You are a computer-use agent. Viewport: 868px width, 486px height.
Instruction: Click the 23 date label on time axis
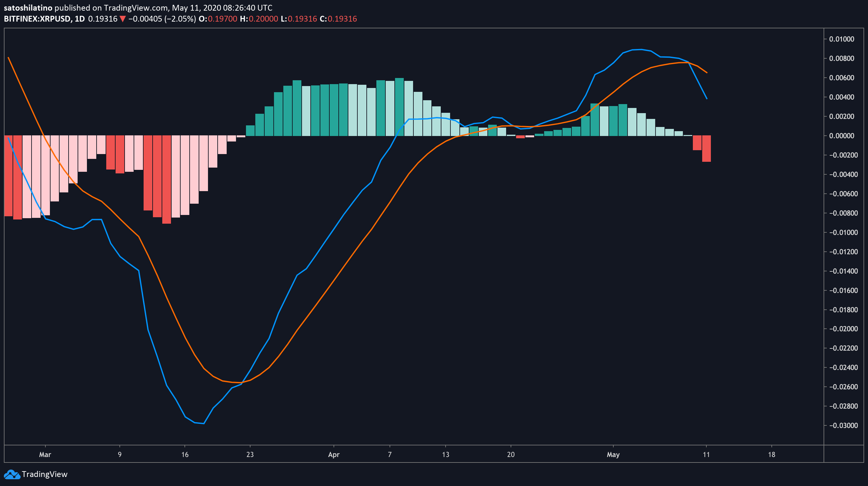(x=250, y=455)
